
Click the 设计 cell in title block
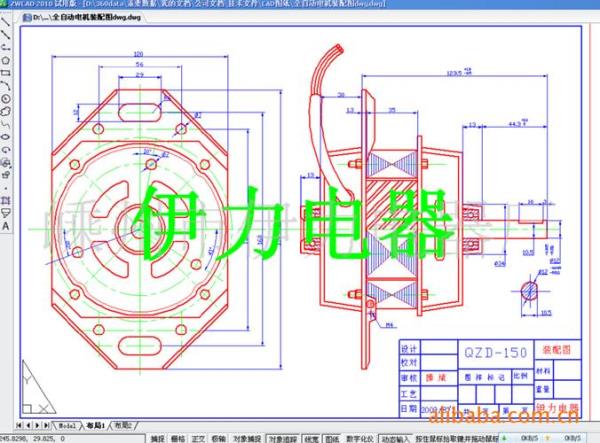click(409, 349)
